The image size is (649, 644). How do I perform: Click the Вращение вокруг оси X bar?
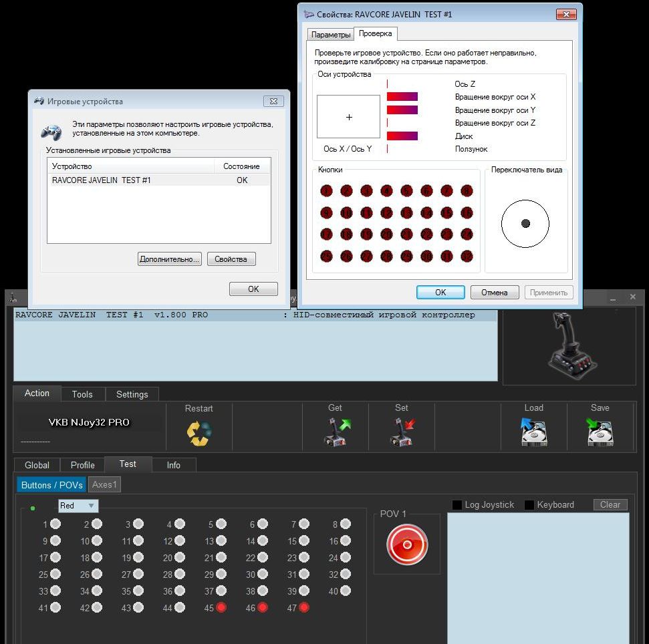[402, 97]
